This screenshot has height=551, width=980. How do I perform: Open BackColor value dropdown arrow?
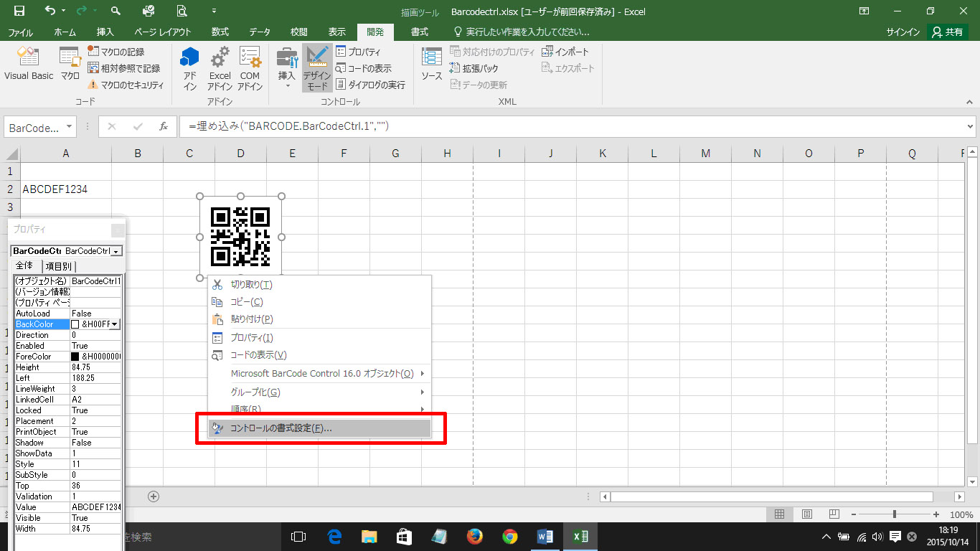click(115, 324)
